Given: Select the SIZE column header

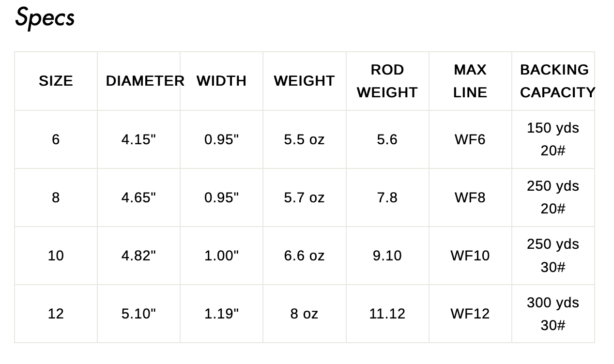Looking at the screenshot, I should (x=56, y=81).
